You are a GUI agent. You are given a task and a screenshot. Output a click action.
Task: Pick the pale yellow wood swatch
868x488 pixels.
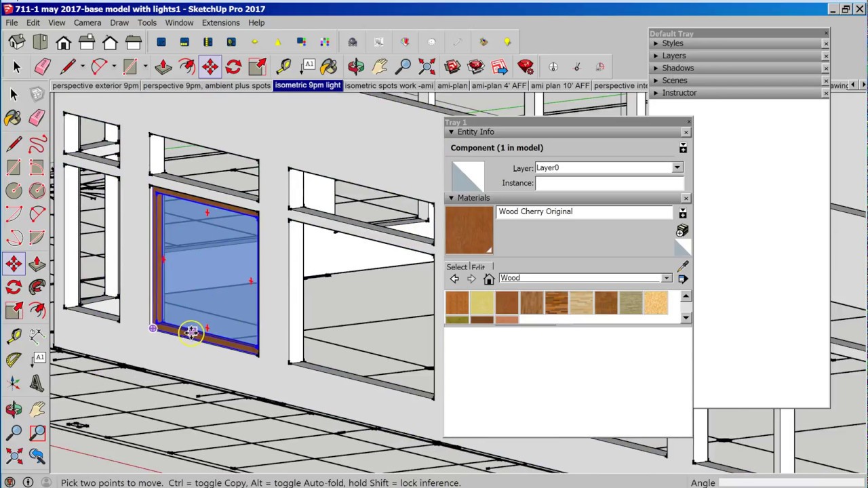click(482, 302)
